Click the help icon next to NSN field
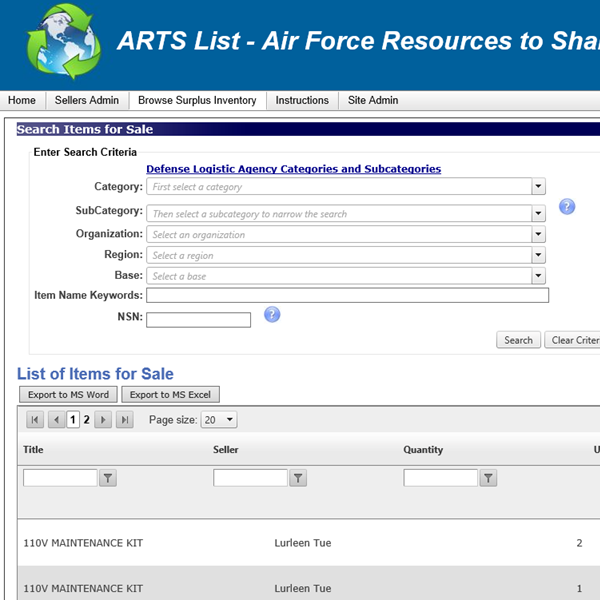Screen dimensions: 600x600 272,315
